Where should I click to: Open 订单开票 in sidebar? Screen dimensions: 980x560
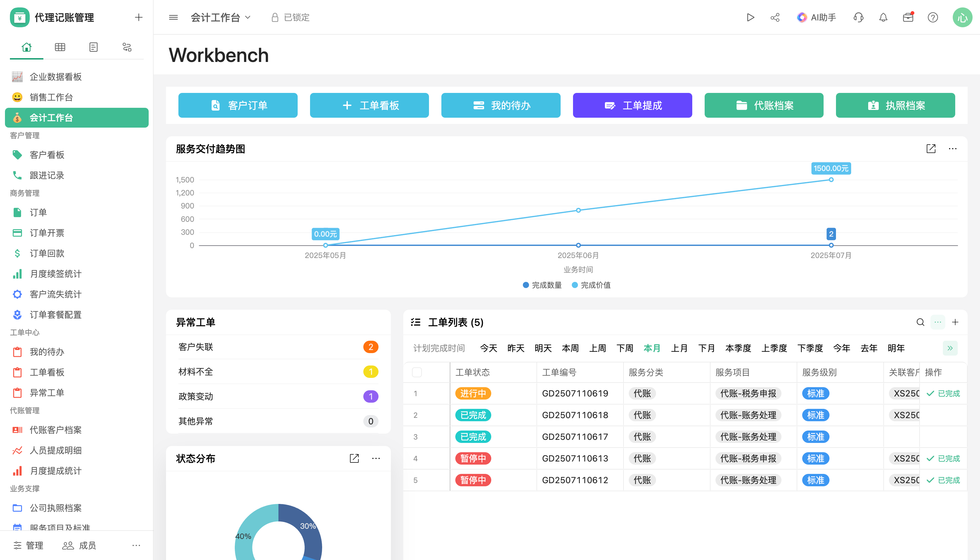(x=77, y=233)
